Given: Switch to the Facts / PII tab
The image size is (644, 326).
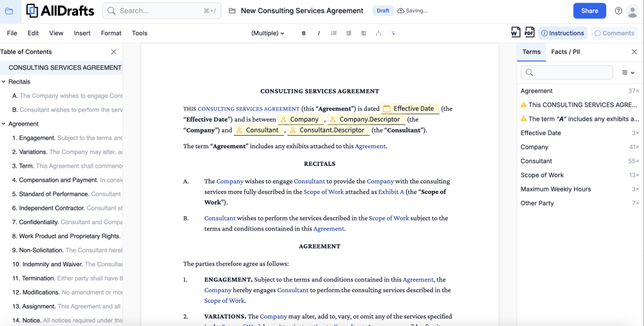Looking at the screenshot, I should (x=565, y=52).
